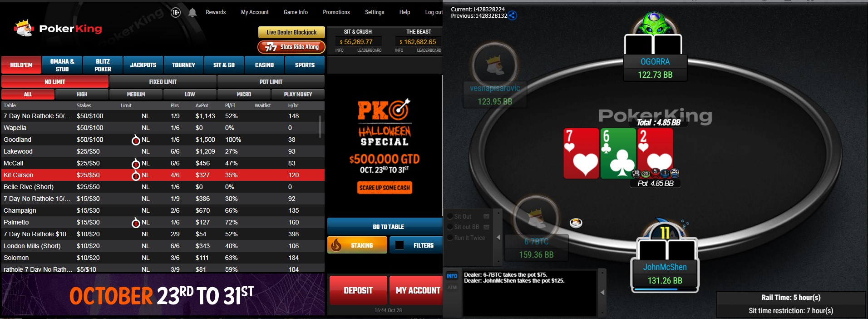Open the Promotions menu

[336, 12]
